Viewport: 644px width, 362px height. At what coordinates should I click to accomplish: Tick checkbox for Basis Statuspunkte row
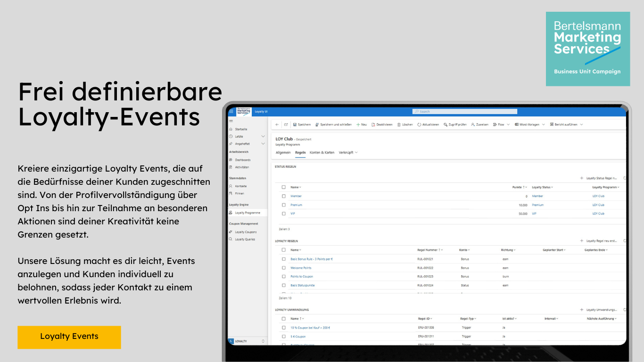284,285
